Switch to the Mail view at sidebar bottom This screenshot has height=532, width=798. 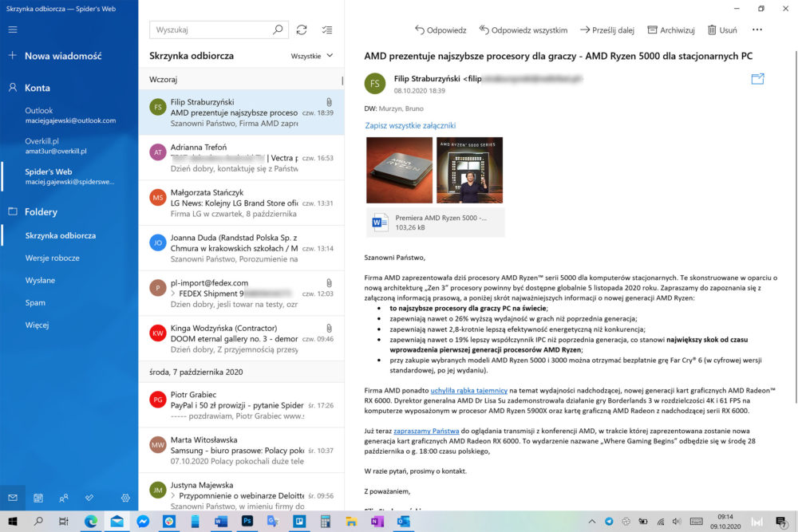coord(13,498)
